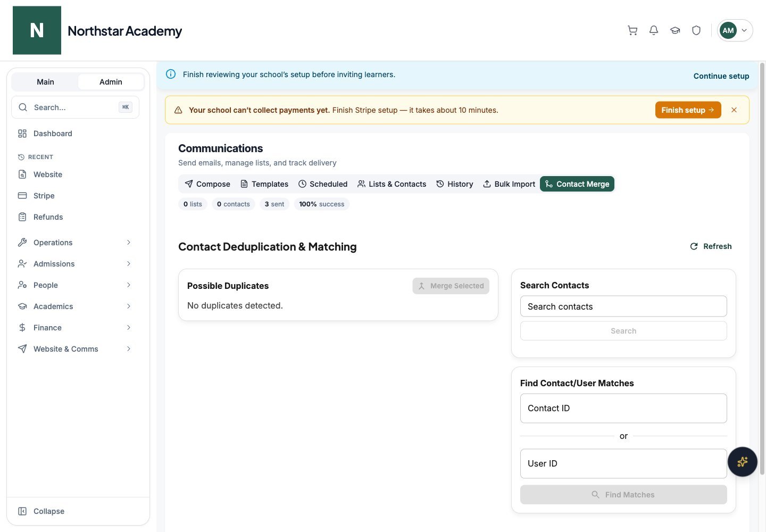Open the recent Stripe item
766x532 pixels.
[x=75, y=196]
